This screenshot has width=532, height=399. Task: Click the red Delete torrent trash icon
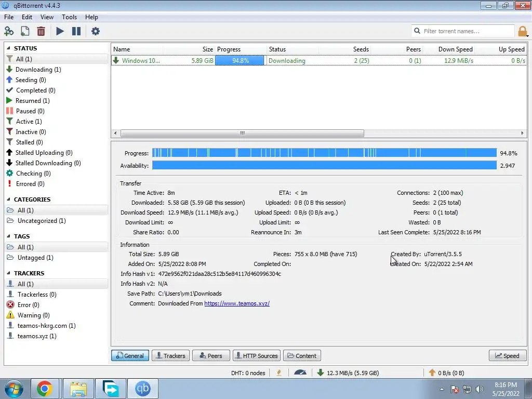41,31
